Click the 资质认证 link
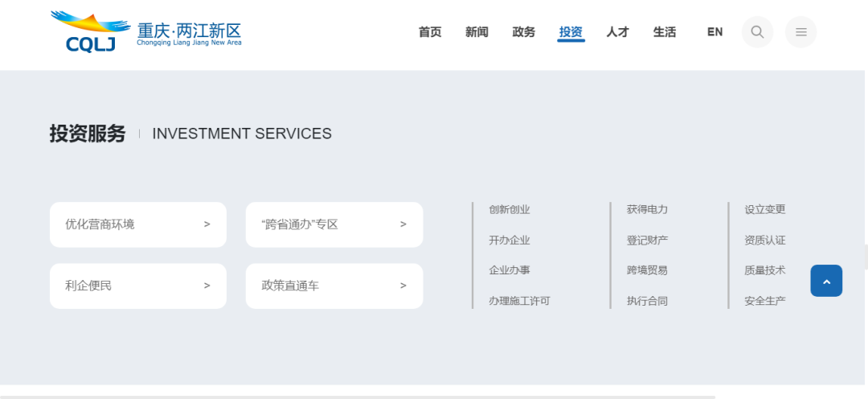 coord(765,241)
